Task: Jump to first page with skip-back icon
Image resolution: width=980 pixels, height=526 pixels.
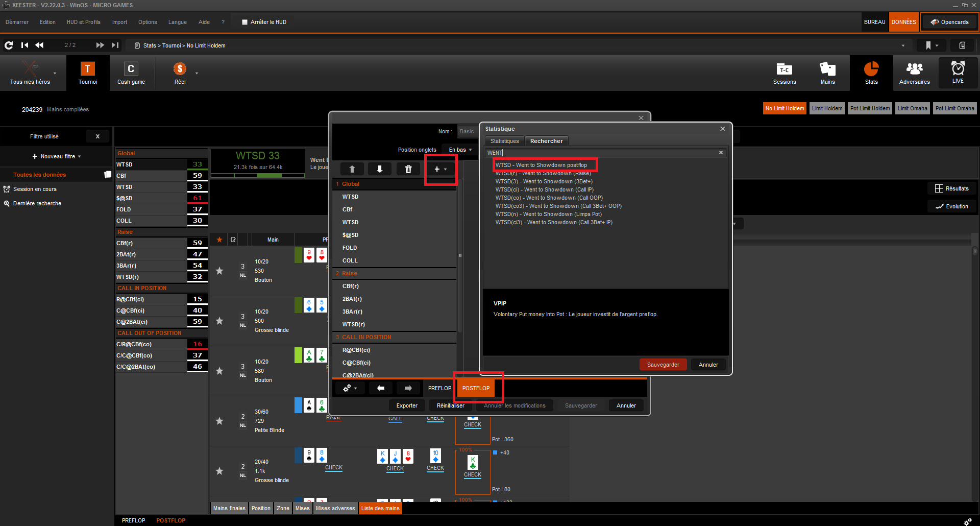Action: tap(24, 45)
